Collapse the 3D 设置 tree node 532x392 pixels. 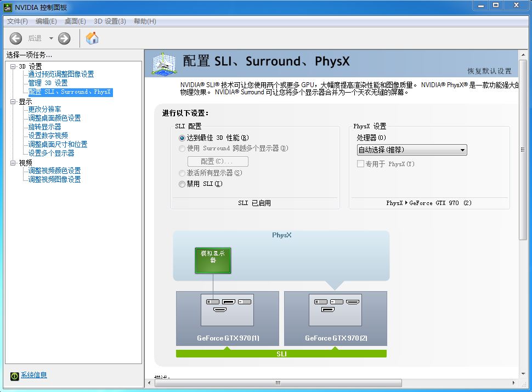pyautogui.click(x=13, y=66)
